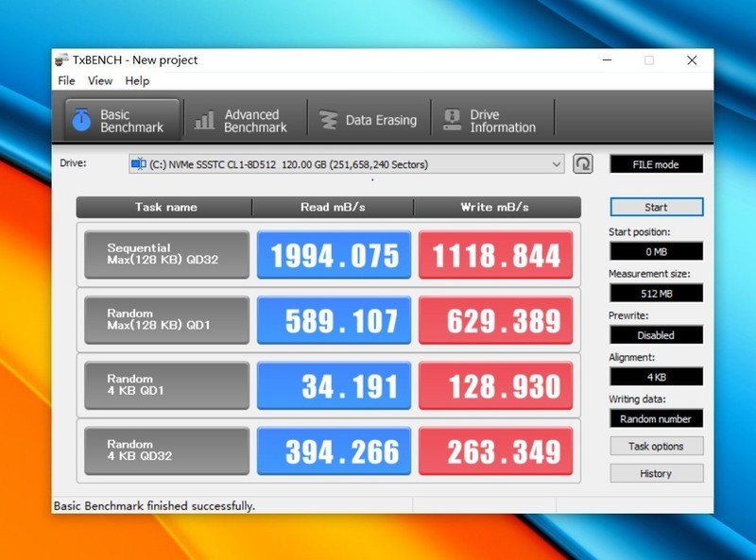Image resolution: width=756 pixels, height=560 pixels.
Task: Open the View menu
Action: click(x=100, y=81)
